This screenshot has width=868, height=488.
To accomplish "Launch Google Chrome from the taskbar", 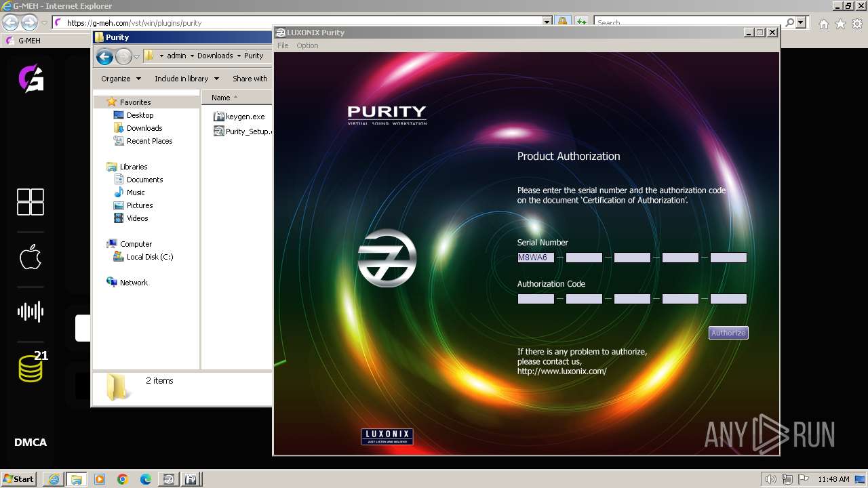I will 123,479.
